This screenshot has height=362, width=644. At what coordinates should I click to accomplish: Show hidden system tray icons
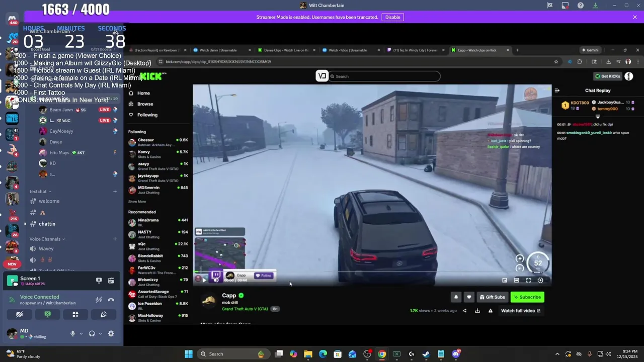(x=557, y=354)
